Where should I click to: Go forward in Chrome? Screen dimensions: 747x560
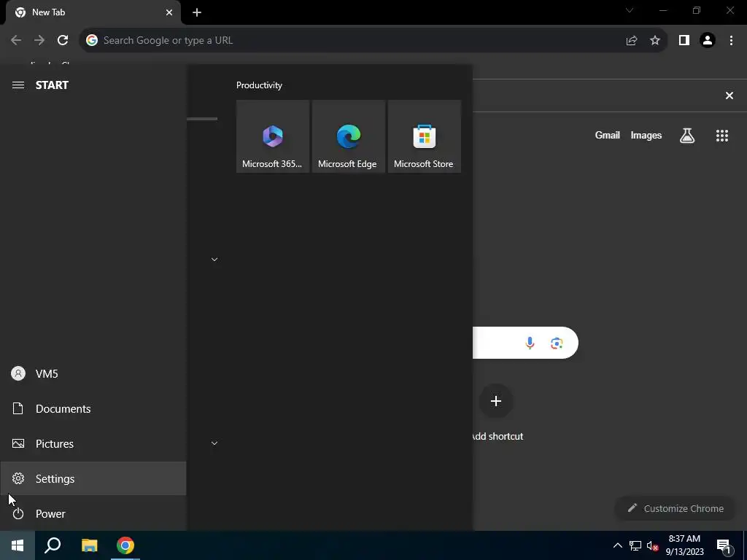tap(39, 41)
